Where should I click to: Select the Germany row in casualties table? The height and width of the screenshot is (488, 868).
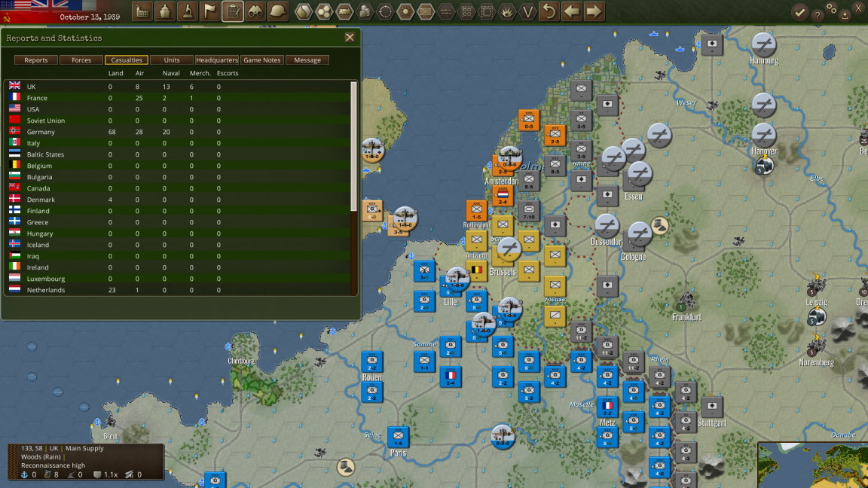(179, 132)
